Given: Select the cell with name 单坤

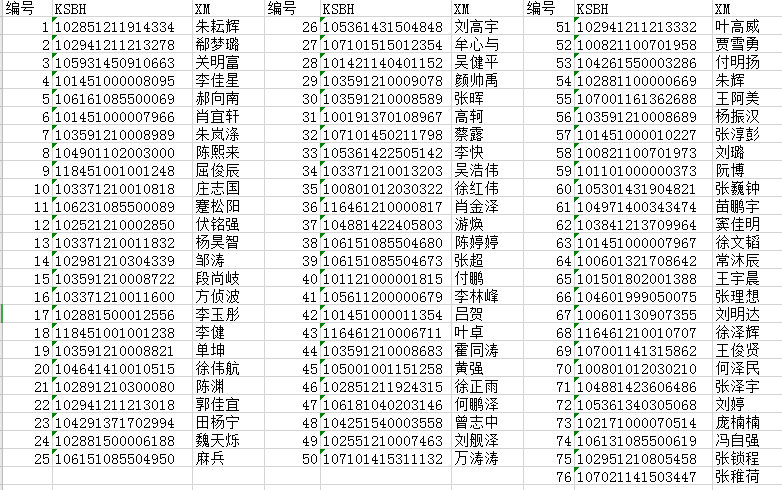Looking at the screenshot, I should coord(210,351).
